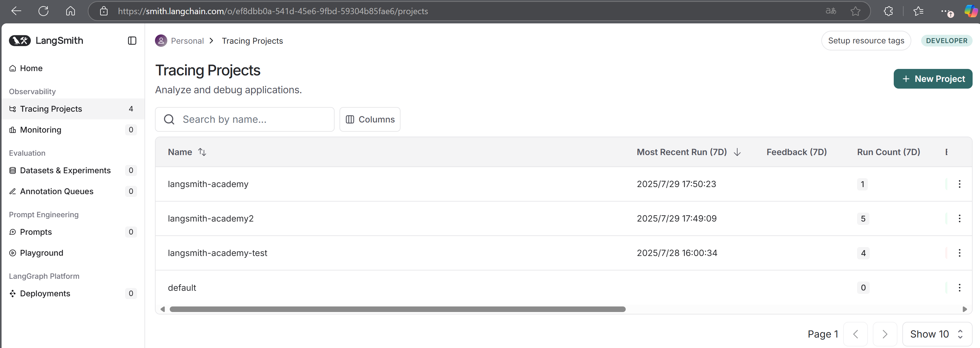The width and height of the screenshot is (980, 348).
Task: Click run count 0 for default
Action: click(x=863, y=288)
